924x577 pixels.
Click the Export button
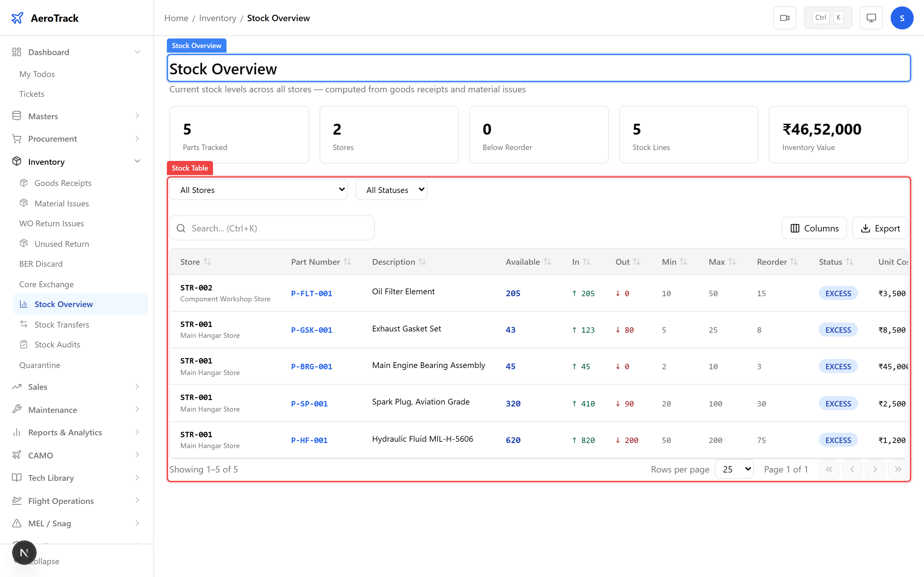[880, 228]
